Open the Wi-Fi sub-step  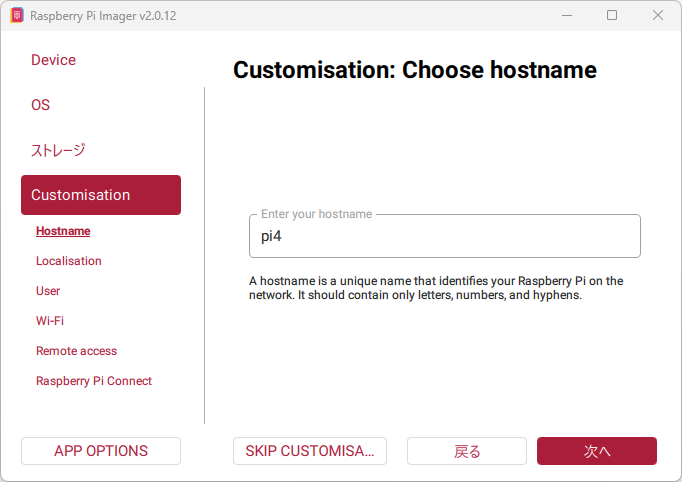pyautogui.click(x=50, y=321)
